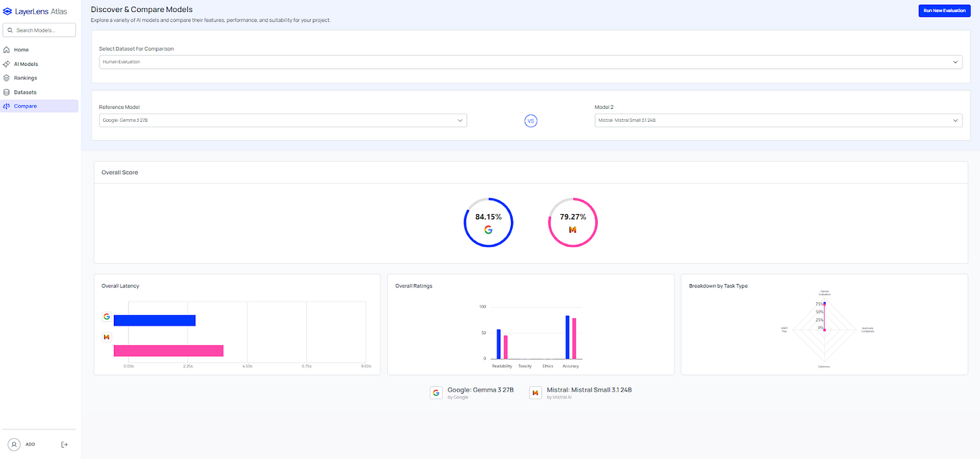The height and width of the screenshot is (459, 980).
Task: Open the Model 2 dropdown
Action: point(779,120)
